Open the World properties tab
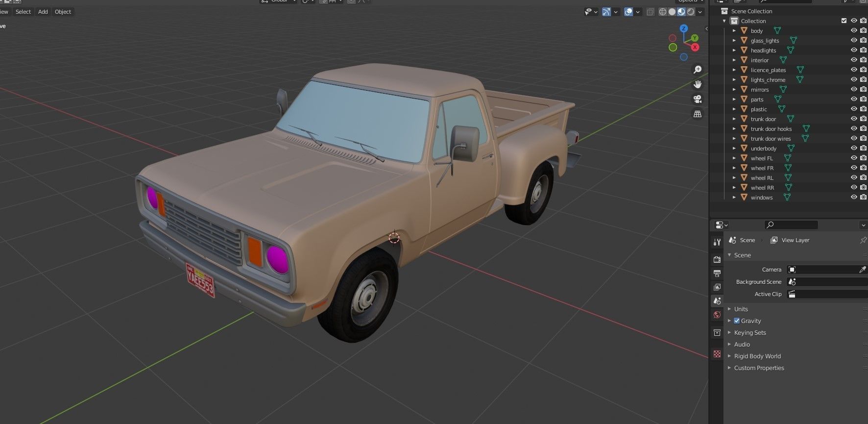This screenshot has height=424, width=868. point(717,314)
